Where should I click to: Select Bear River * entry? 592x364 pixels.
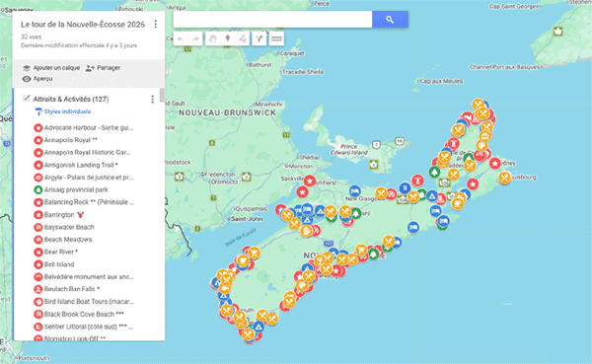click(x=61, y=252)
